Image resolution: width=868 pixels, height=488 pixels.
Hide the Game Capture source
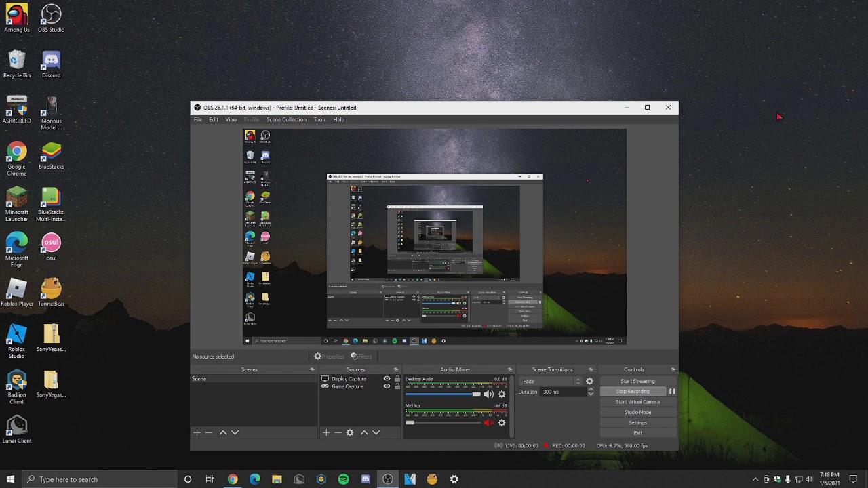(387, 386)
